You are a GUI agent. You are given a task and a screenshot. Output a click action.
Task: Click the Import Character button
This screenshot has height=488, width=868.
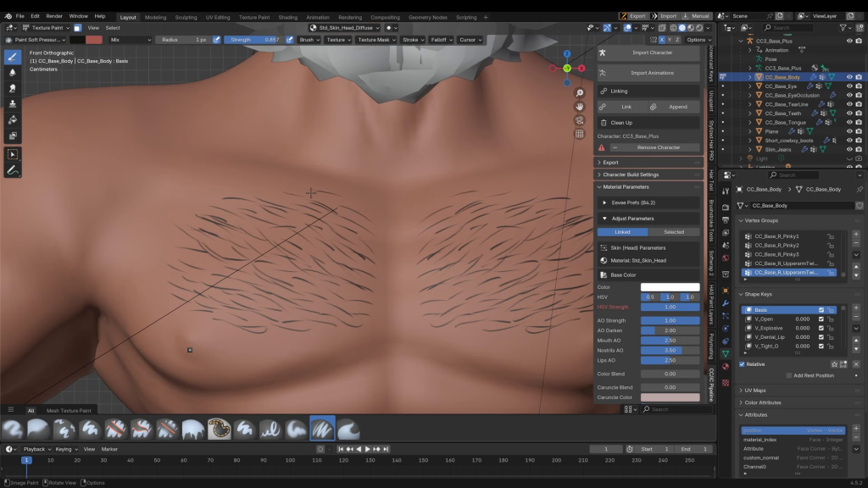(x=652, y=53)
